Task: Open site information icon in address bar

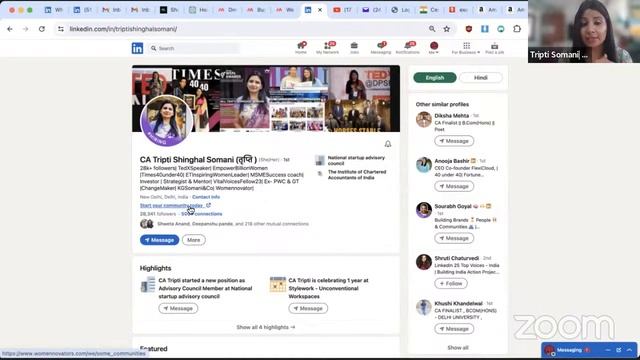Action: tap(61, 29)
